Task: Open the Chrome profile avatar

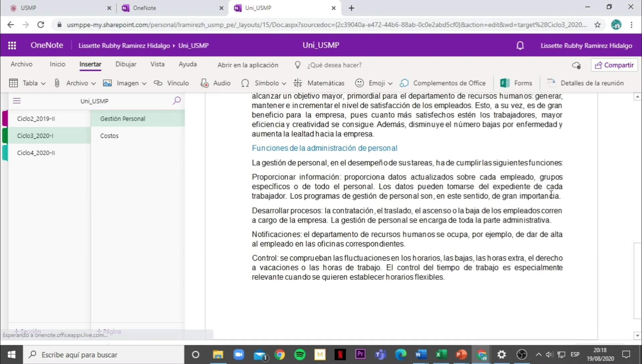Action: point(616,25)
